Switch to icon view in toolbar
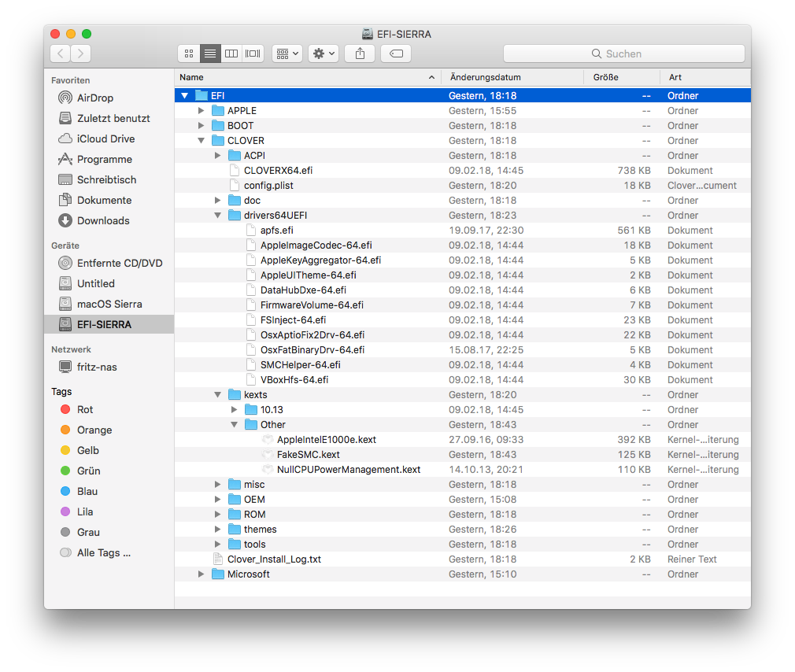Image resolution: width=795 pixels, height=672 pixels. 189,54
